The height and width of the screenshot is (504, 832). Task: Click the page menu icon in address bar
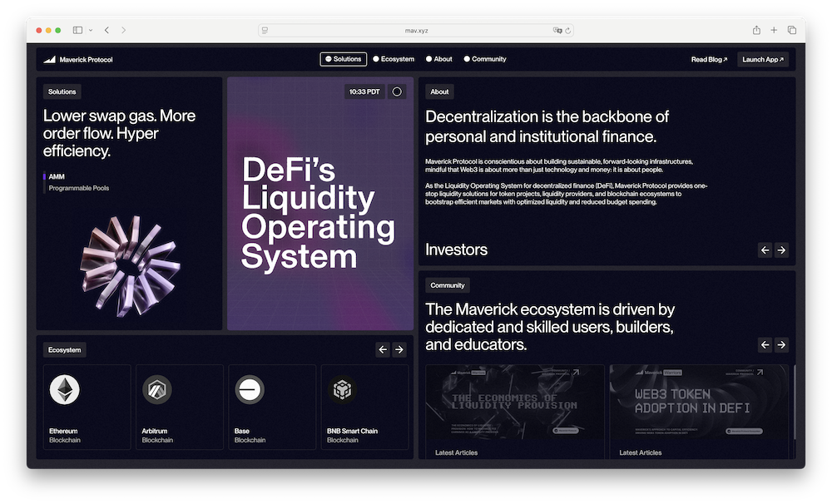[265, 31]
